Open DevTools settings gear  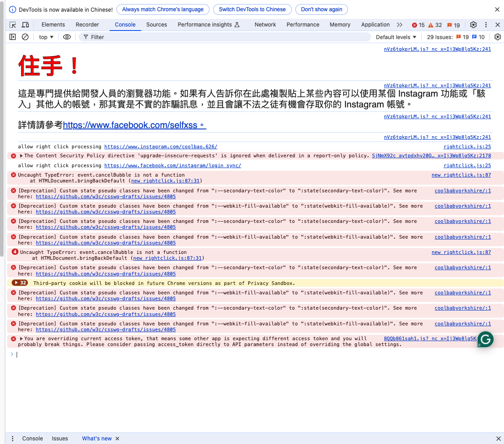pos(473,25)
